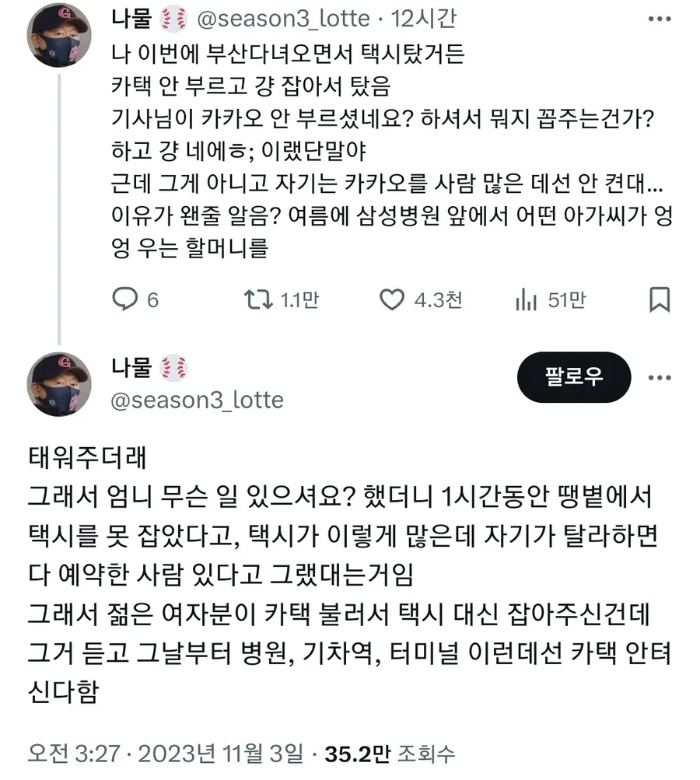Viewport: 700px width, 780px height.
Task: Click the 35.2만 조회수 view count
Action: coord(390,753)
